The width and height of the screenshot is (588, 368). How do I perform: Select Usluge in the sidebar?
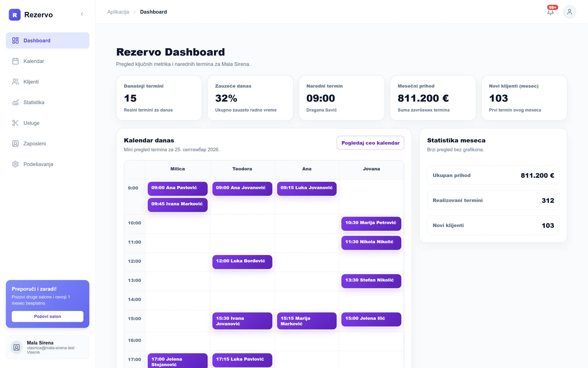click(x=47, y=123)
